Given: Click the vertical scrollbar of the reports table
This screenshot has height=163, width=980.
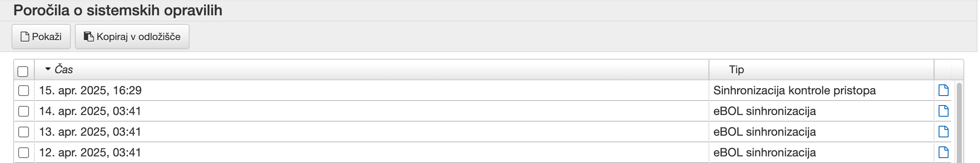Looking at the screenshot, I should (x=959, y=122).
